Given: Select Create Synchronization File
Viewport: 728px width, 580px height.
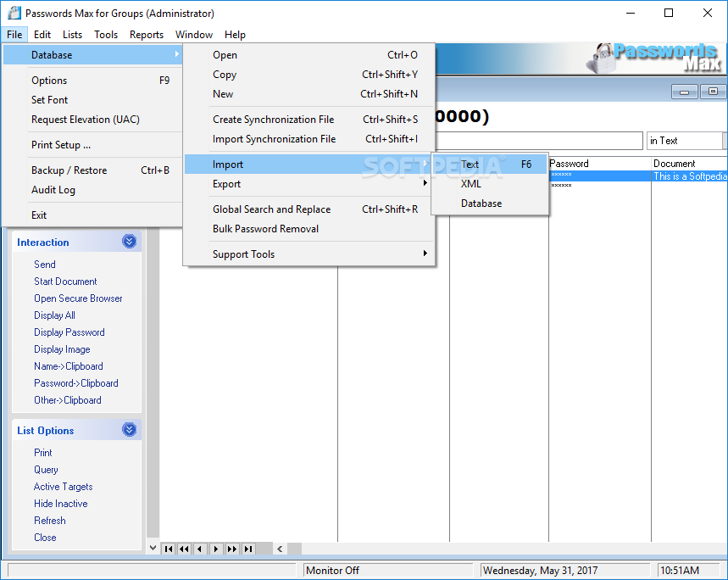Looking at the screenshot, I should point(309,120).
